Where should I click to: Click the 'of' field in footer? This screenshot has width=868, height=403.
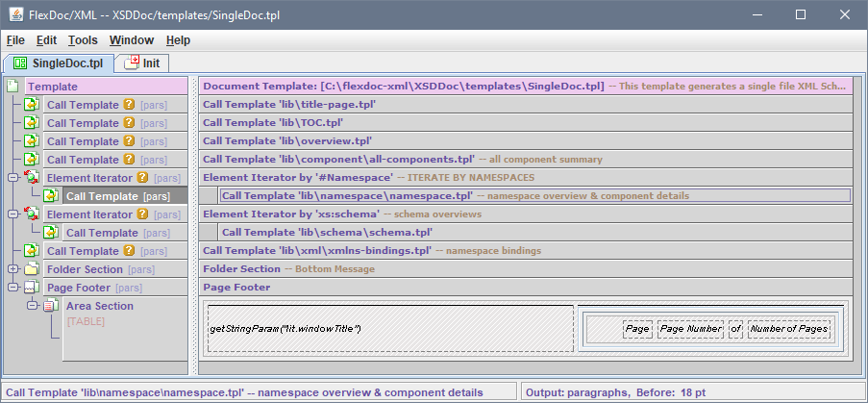(x=735, y=329)
